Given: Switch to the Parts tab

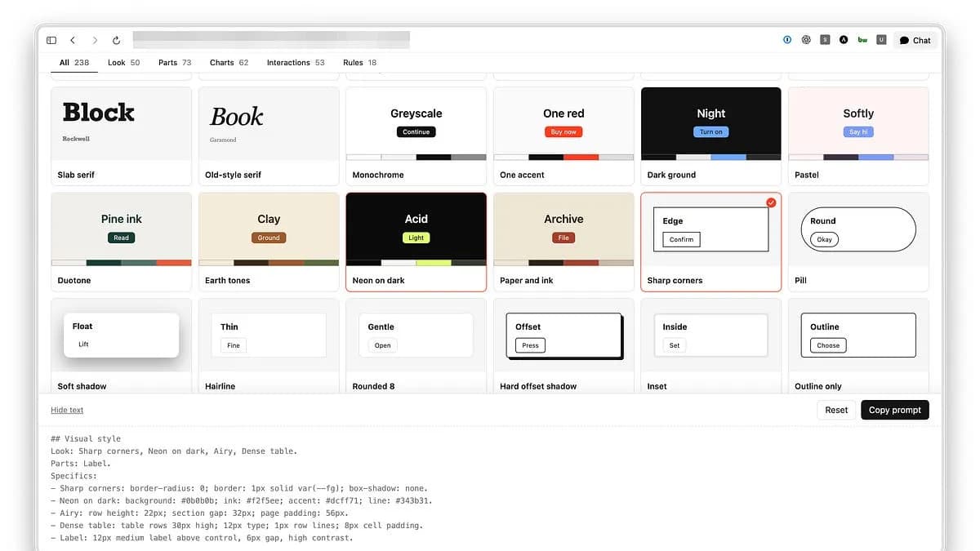Looking at the screenshot, I should 175,62.
